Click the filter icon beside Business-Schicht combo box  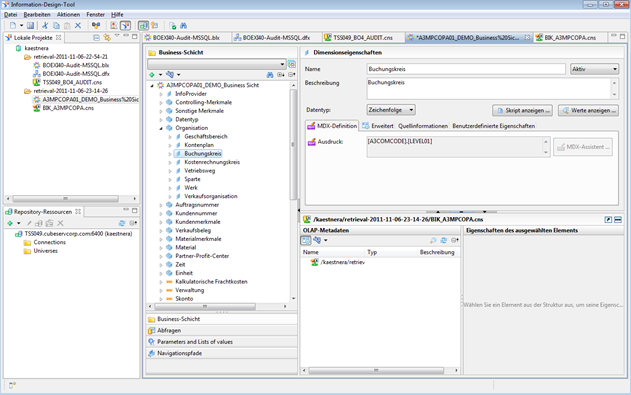(292, 64)
